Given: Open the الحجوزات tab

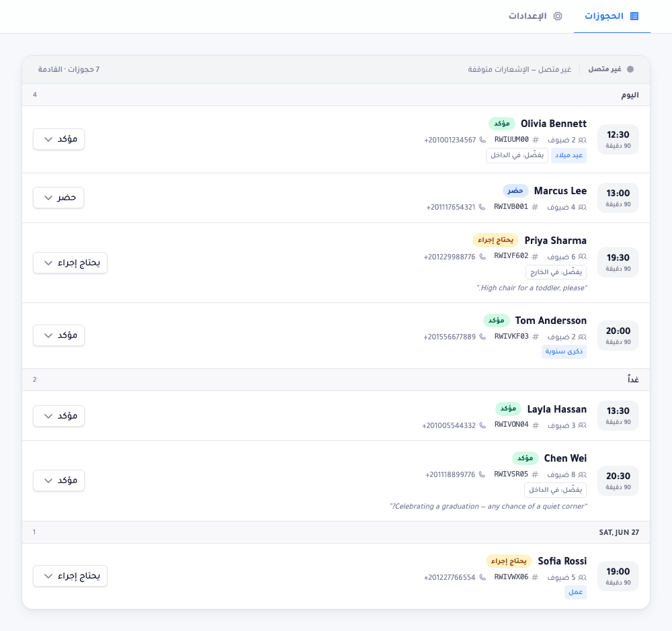Looking at the screenshot, I should (x=612, y=16).
